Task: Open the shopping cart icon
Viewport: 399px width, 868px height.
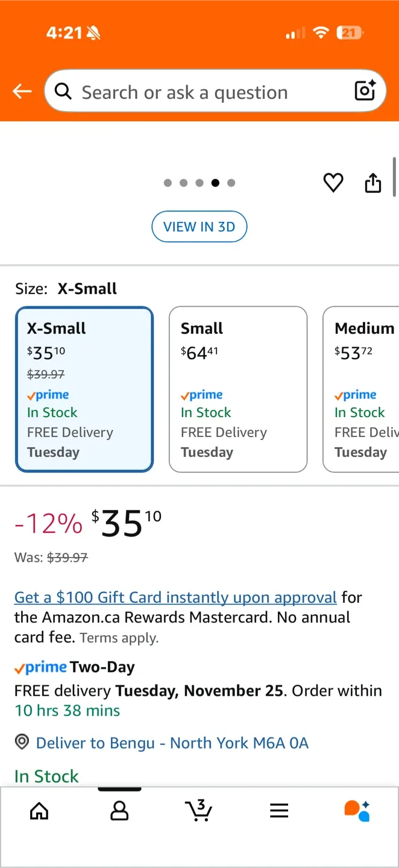Action: (199, 811)
